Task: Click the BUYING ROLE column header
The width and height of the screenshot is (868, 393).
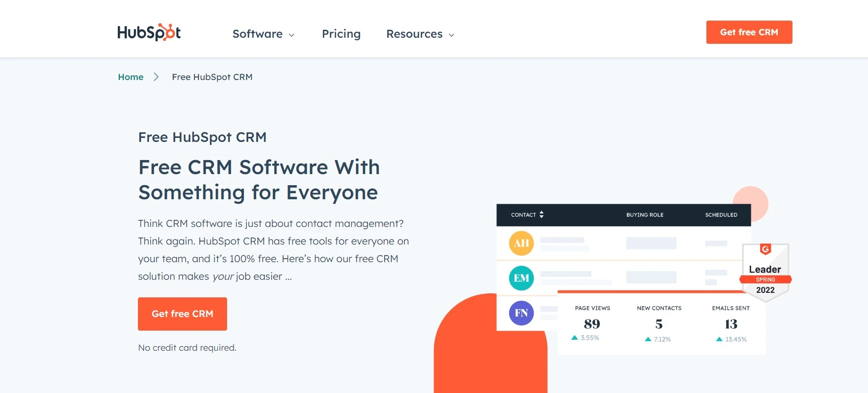Action: [645, 215]
